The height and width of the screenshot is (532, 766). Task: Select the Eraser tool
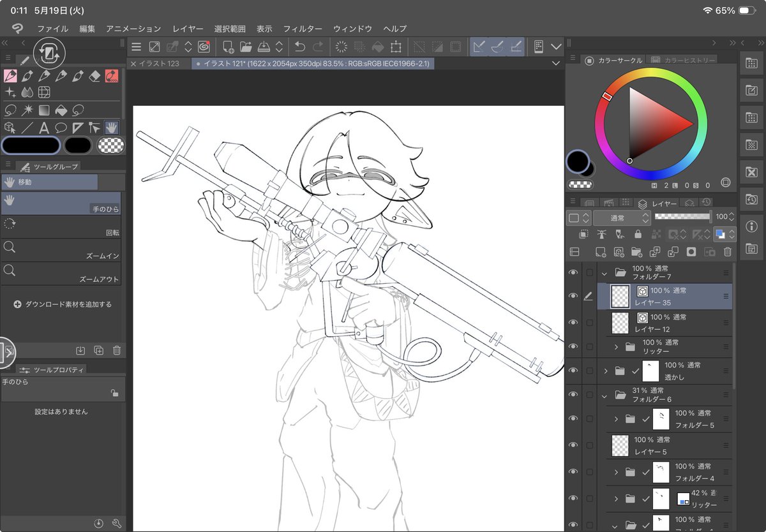click(95, 76)
